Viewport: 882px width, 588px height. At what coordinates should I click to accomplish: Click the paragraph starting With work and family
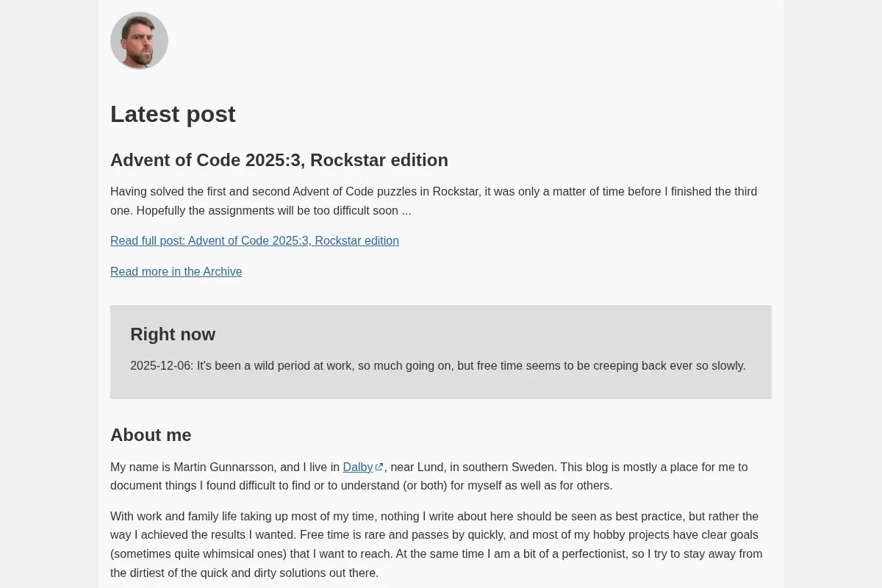pos(437,545)
